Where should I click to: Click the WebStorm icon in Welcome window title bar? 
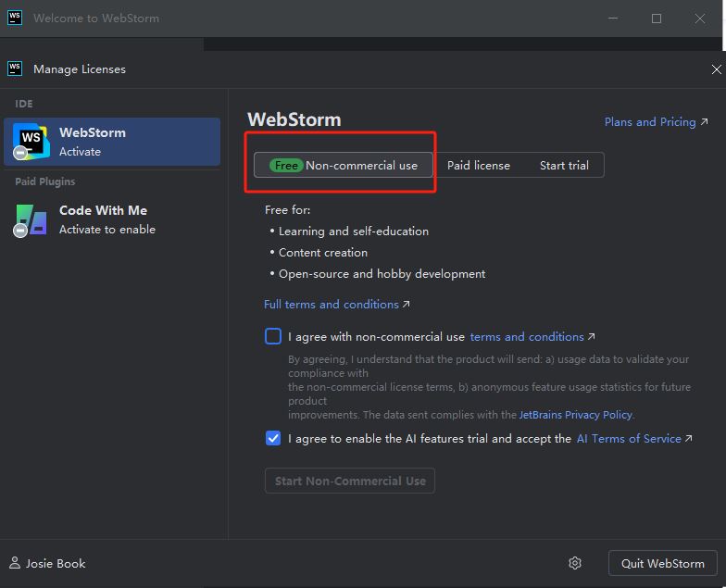pyautogui.click(x=15, y=19)
